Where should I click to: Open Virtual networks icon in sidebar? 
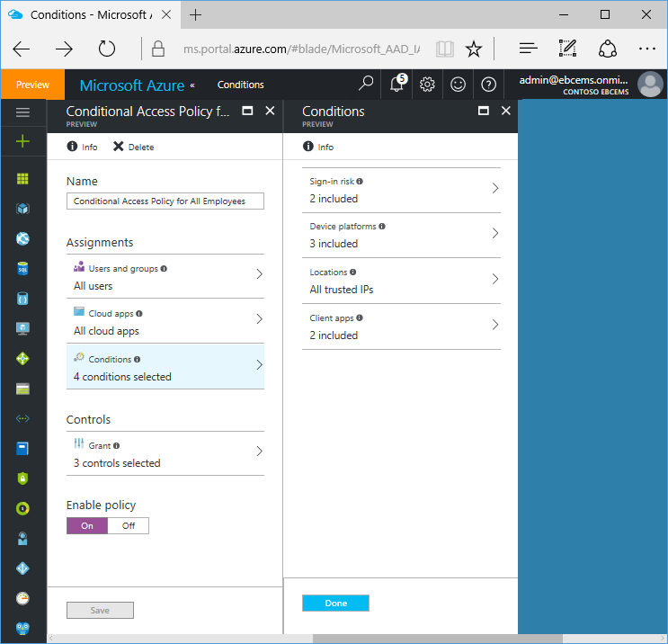click(x=22, y=418)
